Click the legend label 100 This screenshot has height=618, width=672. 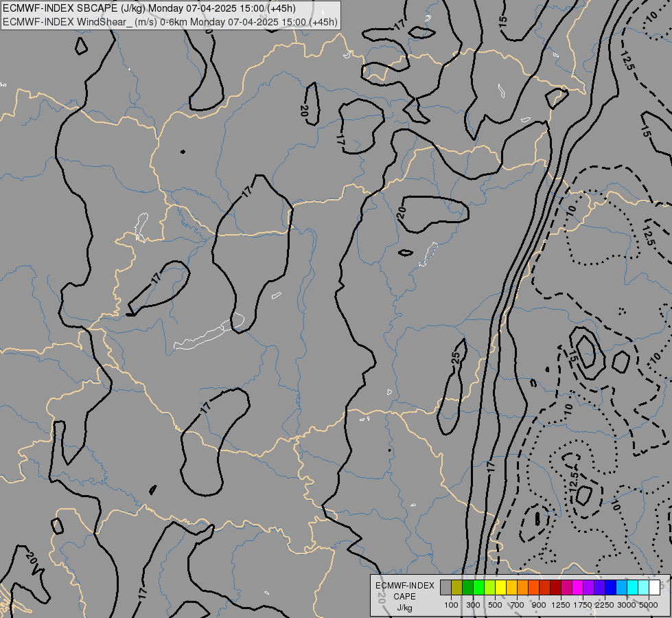coord(451,605)
